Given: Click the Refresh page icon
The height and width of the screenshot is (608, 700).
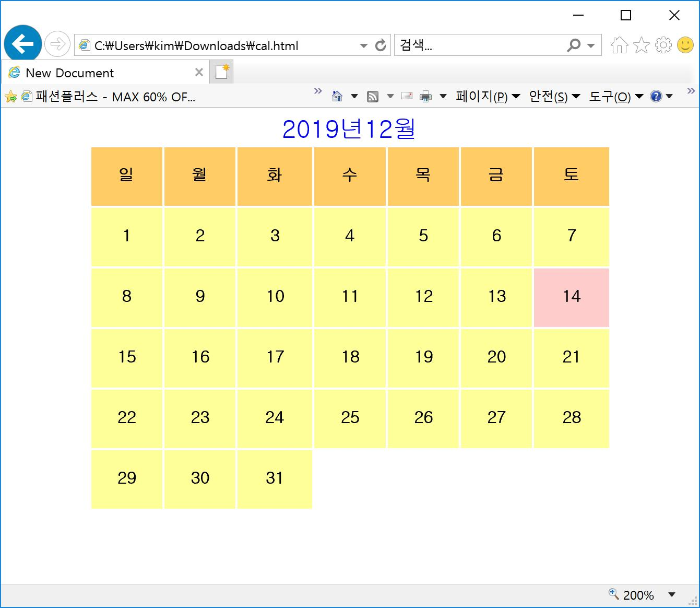Looking at the screenshot, I should pos(380,45).
